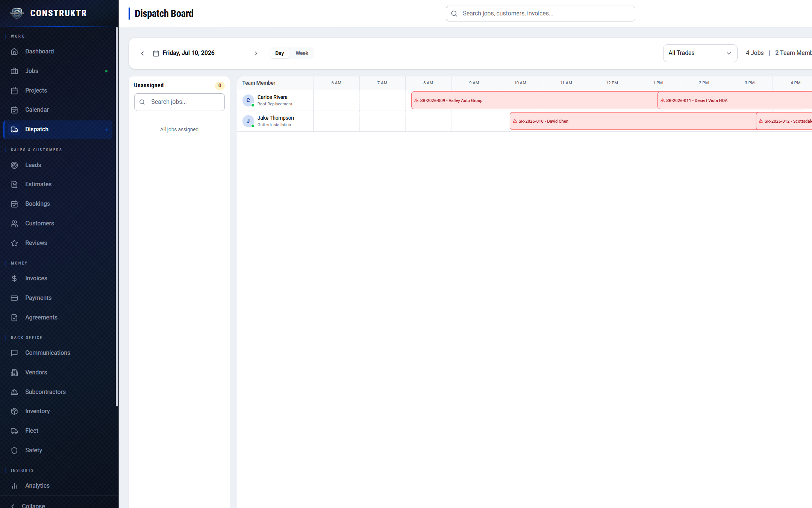Click the Communications chat bubble icon

point(14,353)
